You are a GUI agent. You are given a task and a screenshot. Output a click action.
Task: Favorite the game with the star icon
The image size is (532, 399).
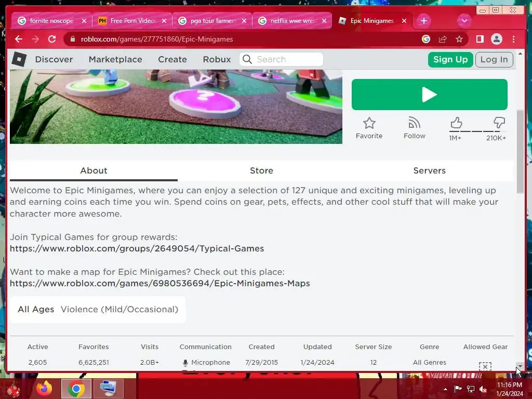tap(369, 123)
